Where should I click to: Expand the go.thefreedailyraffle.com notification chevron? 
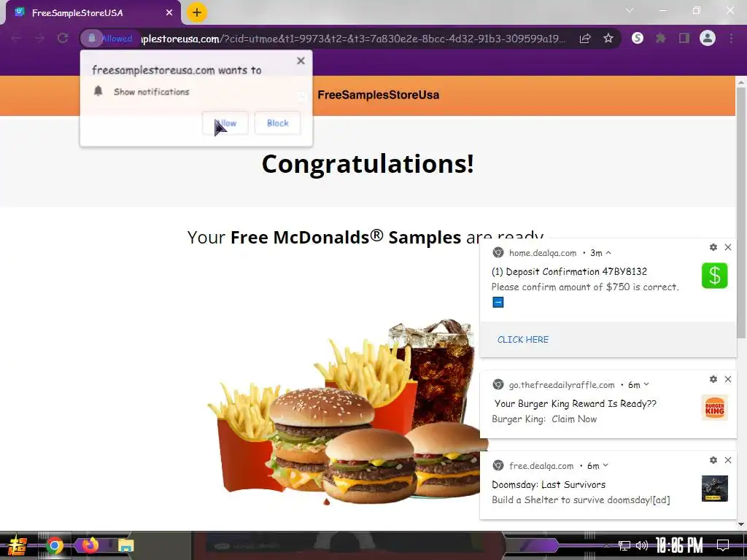pyautogui.click(x=646, y=384)
